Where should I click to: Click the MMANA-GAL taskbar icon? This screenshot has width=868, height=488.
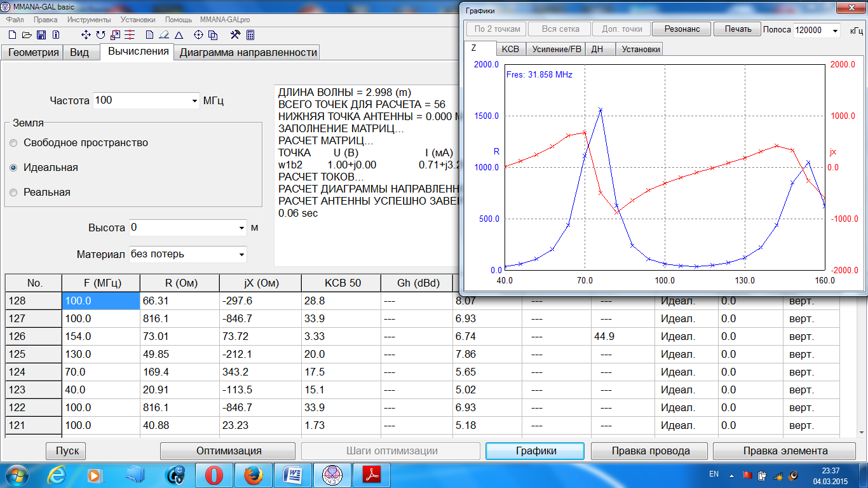point(334,475)
